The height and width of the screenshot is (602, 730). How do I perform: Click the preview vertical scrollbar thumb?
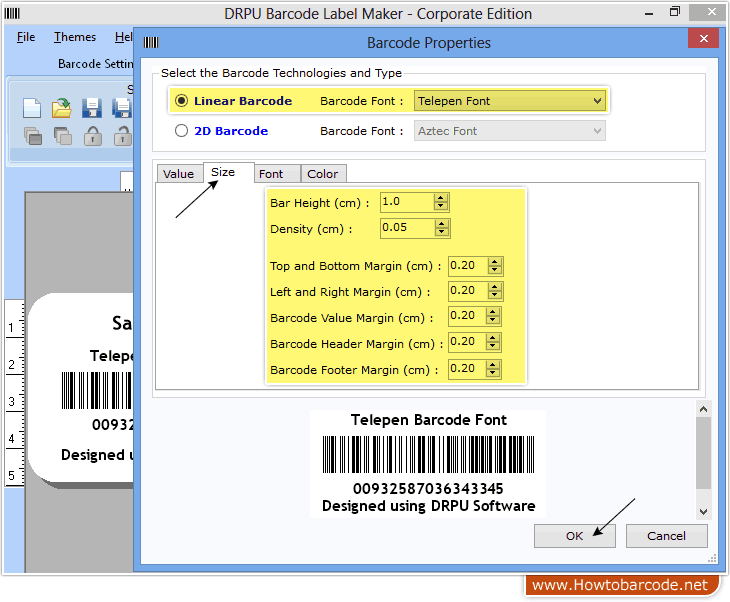click(x=703, y=453)
